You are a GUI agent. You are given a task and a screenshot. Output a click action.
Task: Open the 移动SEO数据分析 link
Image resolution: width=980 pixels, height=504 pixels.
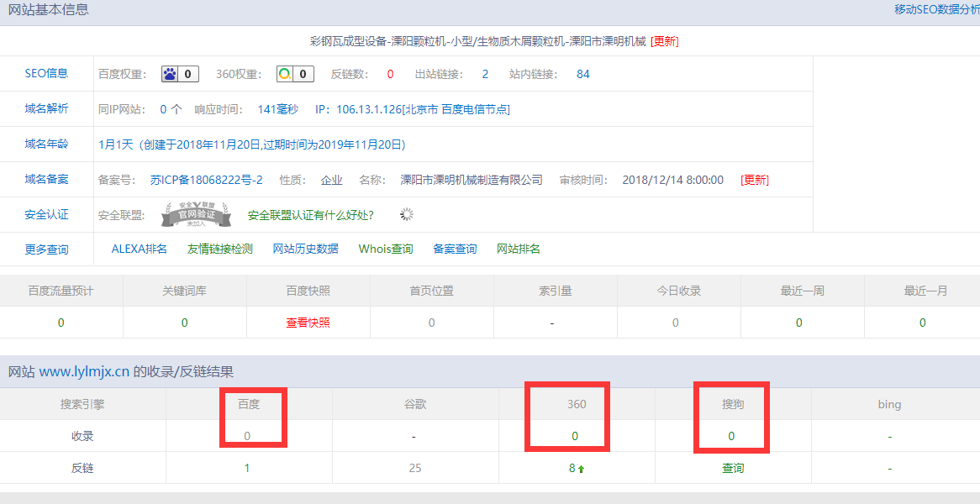tap(936, 10)
